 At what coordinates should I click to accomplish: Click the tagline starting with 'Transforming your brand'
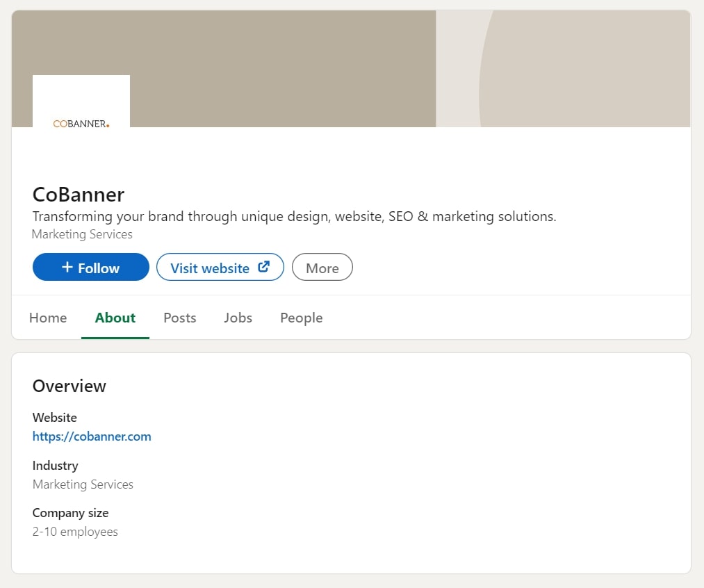(295, 216)
